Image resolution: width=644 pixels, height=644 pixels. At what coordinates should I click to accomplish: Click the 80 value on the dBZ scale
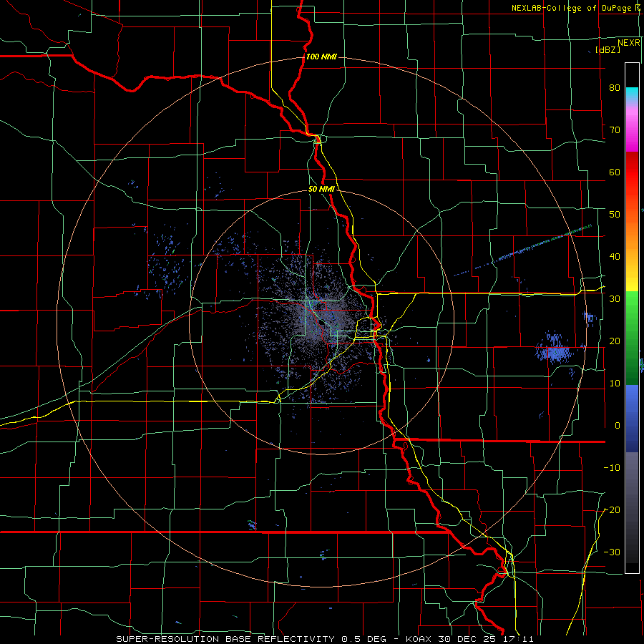(615, 88)
